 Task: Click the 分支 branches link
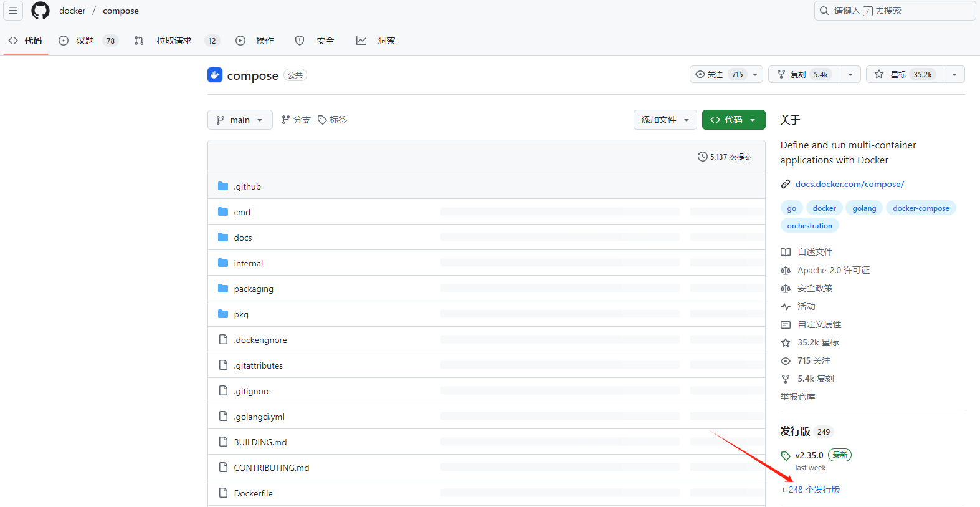[x=296, y=120]
